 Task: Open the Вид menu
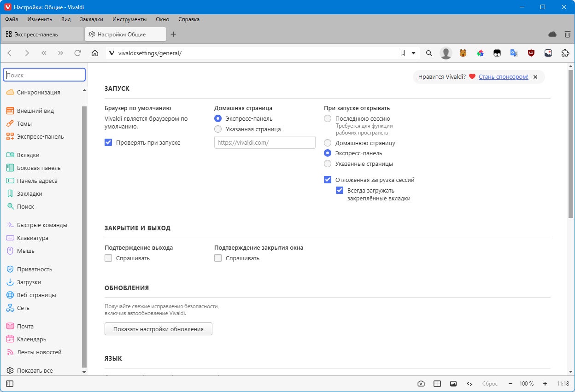66,19
